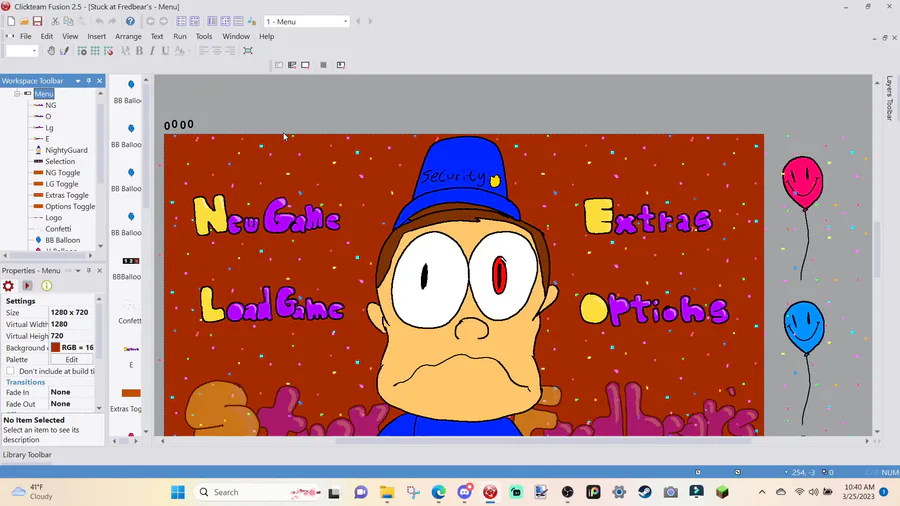This screenshot has width=900, height=506.
Task: Click the Palette Edit button
Action: (72, 359)
